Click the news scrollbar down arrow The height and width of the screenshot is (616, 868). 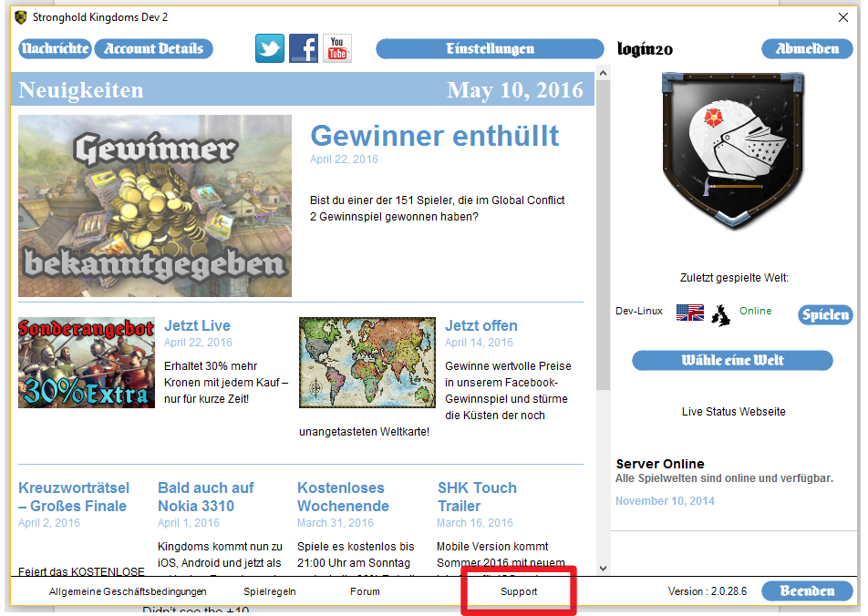(x=604, y=569)
